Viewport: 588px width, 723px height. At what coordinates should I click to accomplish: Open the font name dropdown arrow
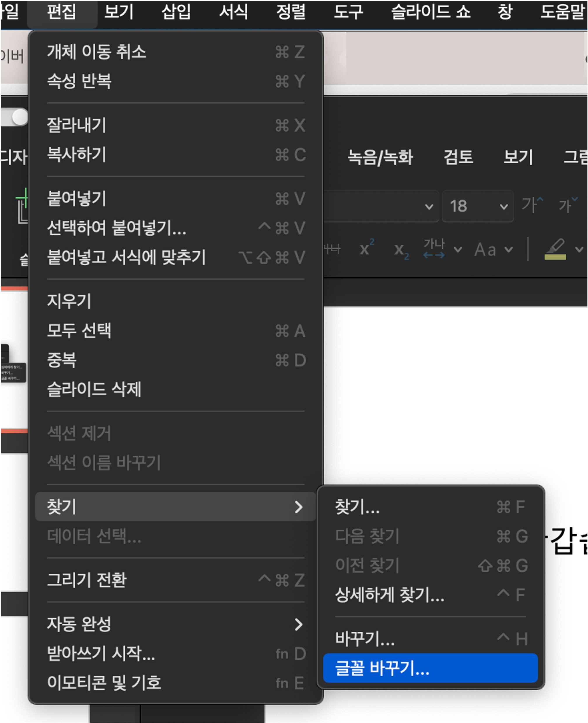tap(429, 206)
